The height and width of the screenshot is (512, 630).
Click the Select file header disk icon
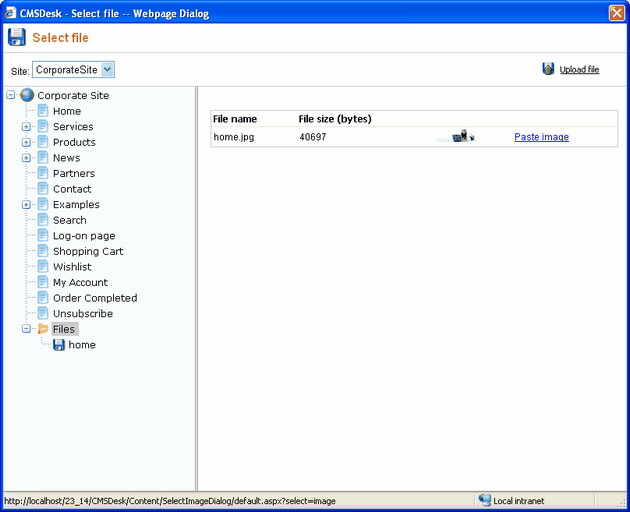pos(16,37)
